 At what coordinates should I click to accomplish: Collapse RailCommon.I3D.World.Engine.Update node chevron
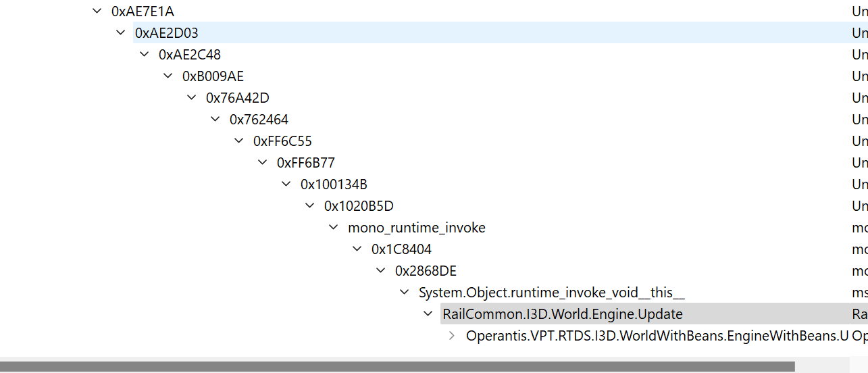point(428,314)
